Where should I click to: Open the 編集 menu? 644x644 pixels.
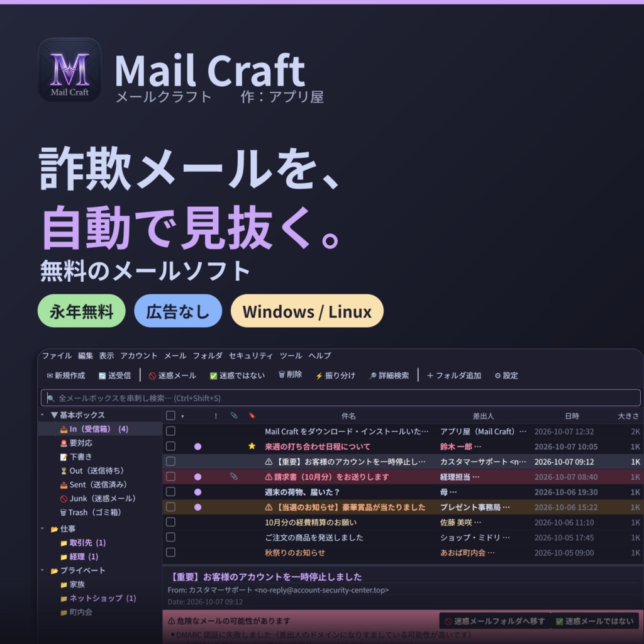[86, 356]
